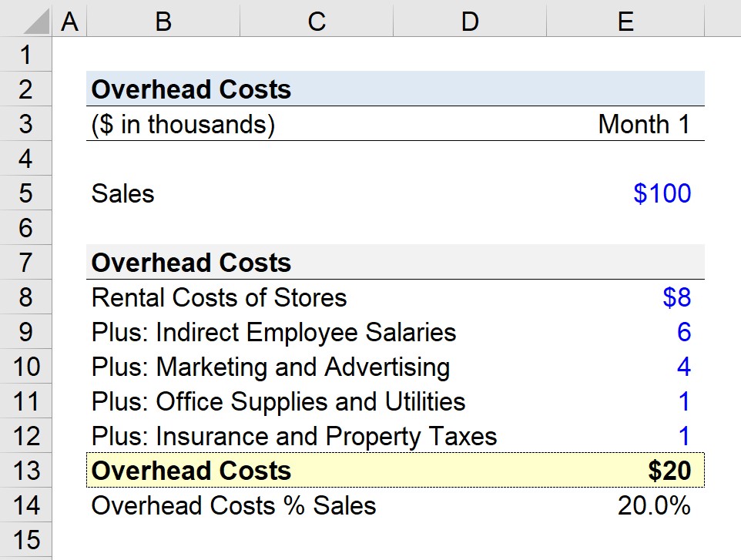Image resolution: width=741 pixels, height=560 pixels.
Task: Click the Overhead Costs title cell
Action: [x=163, y=89]
